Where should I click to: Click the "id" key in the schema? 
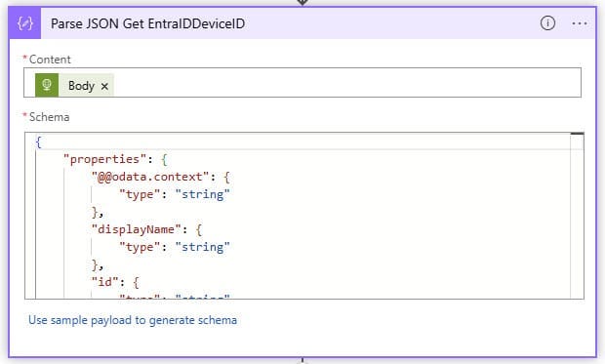[105, 282]
